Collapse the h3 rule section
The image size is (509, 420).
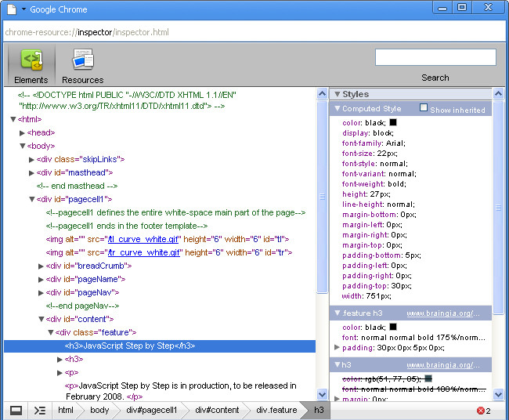tap(338, 364)
